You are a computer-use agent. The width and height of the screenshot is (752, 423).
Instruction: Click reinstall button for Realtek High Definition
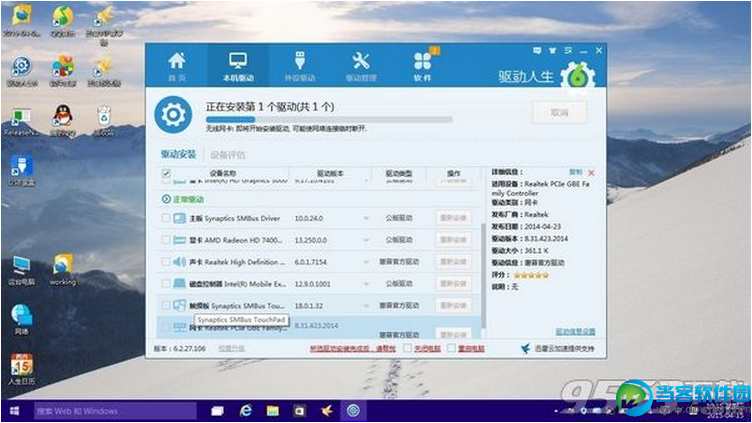[x=453, y=262]
